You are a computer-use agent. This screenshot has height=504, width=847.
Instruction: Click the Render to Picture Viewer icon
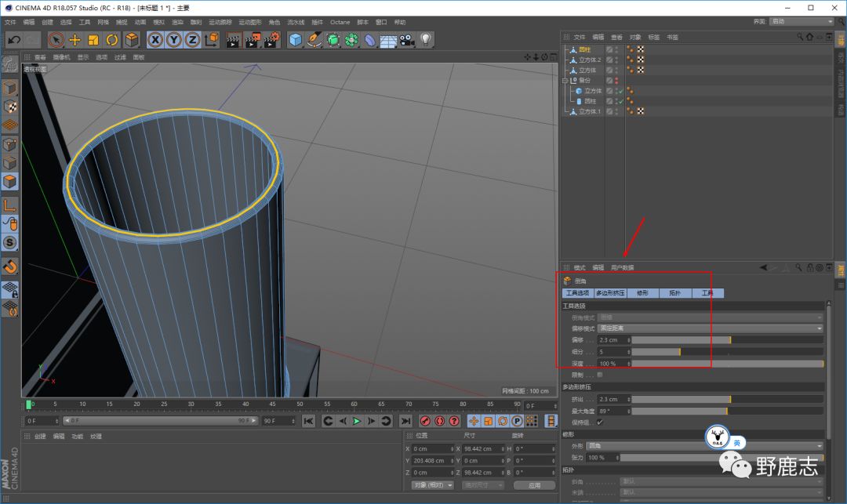click(x=252, y=39)
